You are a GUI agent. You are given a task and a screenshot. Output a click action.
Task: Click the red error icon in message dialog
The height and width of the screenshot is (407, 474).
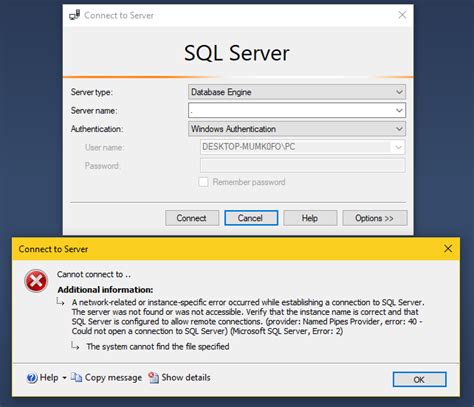pyautogui.click(x=36, y=281)
